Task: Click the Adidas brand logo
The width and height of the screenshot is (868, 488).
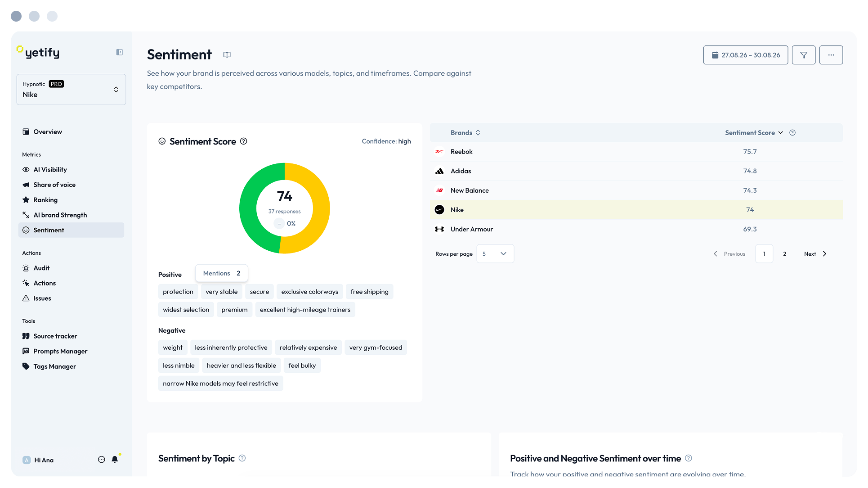Action: point(439,171)
